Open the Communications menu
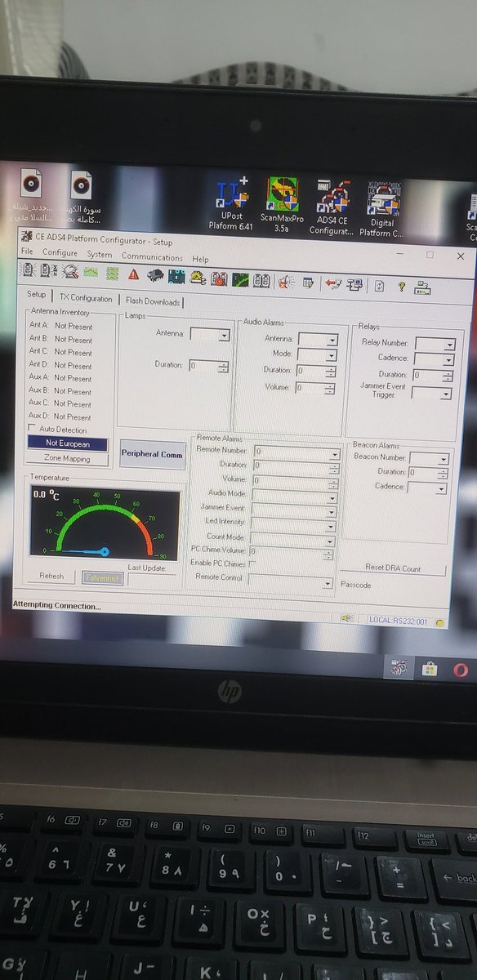This screenshot has width=477, height=980. [152, 257]
